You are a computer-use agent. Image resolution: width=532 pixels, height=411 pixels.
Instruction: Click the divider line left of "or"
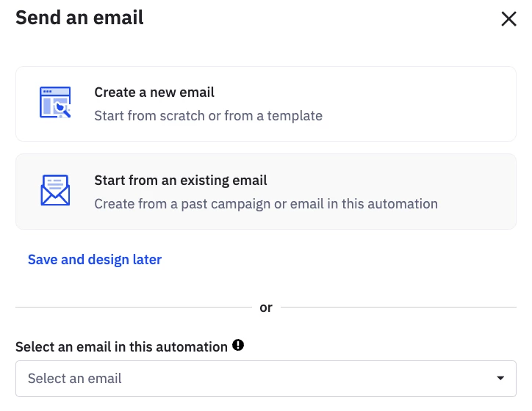point(132,308)
